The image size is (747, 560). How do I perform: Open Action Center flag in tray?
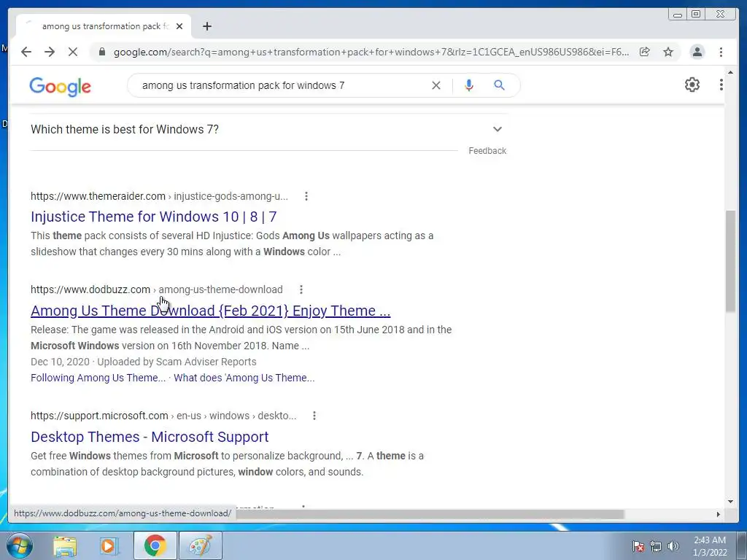coord(638,547)
